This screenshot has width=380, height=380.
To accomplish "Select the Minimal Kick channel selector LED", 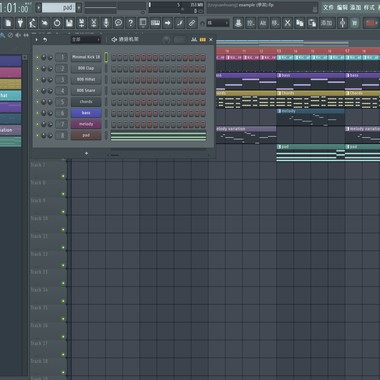I will (x=106, y=57).
